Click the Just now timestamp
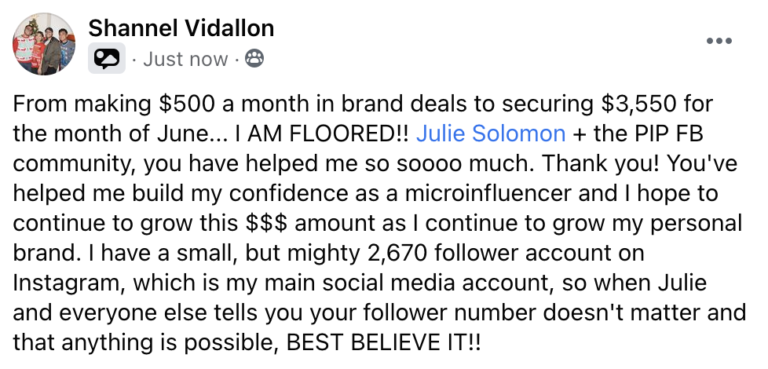The height and width of the screenshot is (369, 768). point(186,59)
